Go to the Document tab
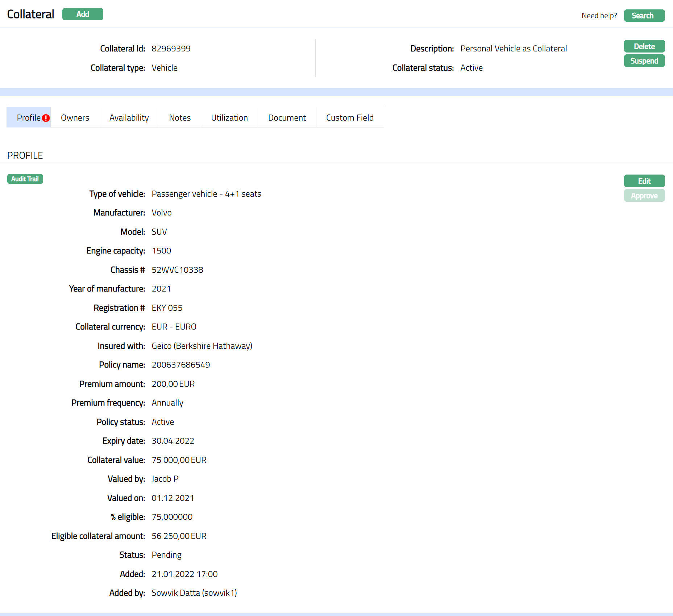673x616 pixels. coord(287,118)
